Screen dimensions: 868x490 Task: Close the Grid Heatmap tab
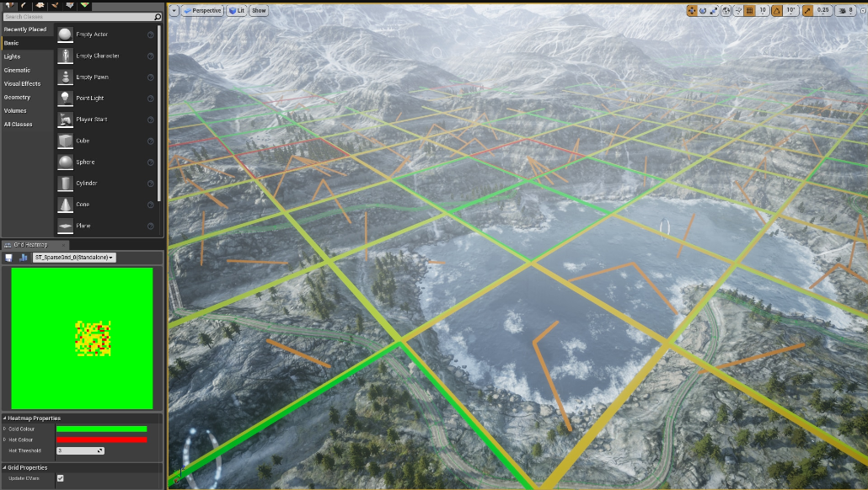64,245
